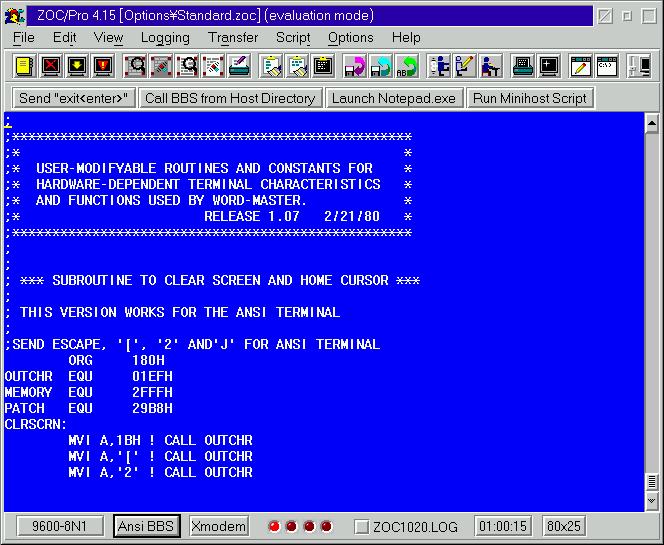664x545 pixels.
Task: Click the 01:00:15 connection timer
Action: pyautogui.click(x=503, y=526)
